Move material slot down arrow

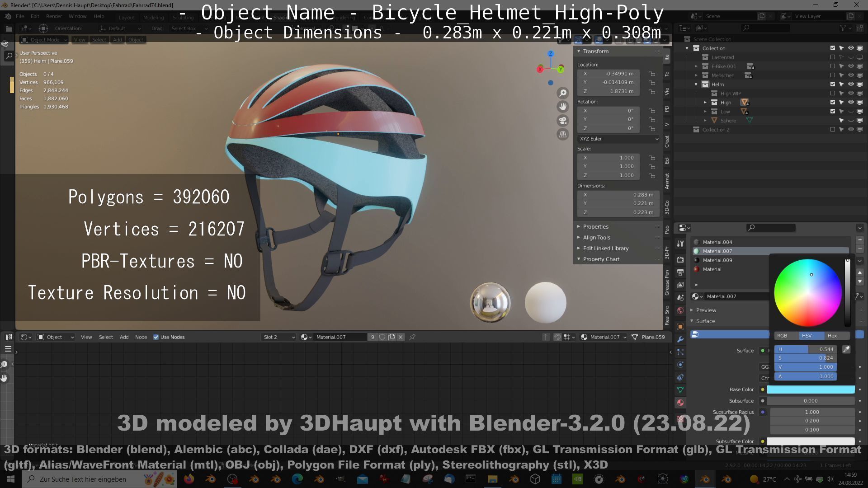860,282
